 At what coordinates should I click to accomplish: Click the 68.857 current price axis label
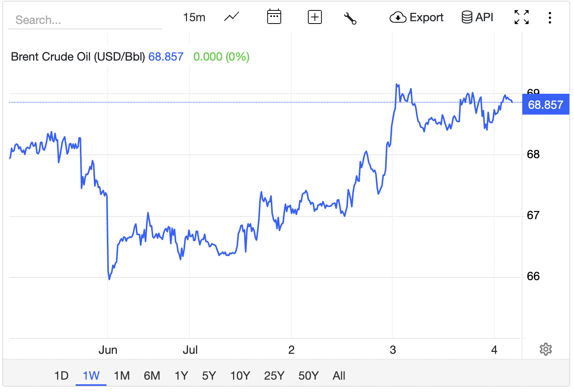coord(545,105)
